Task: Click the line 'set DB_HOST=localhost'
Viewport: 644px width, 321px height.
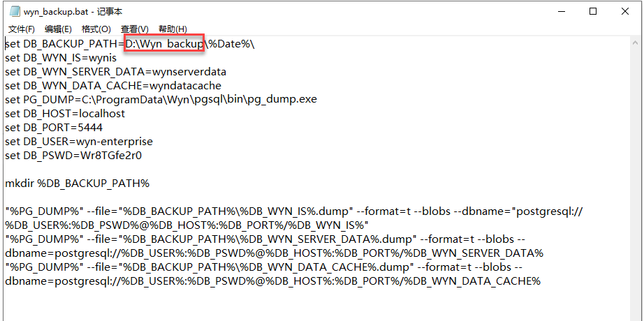Action: [x=65, y=114]
